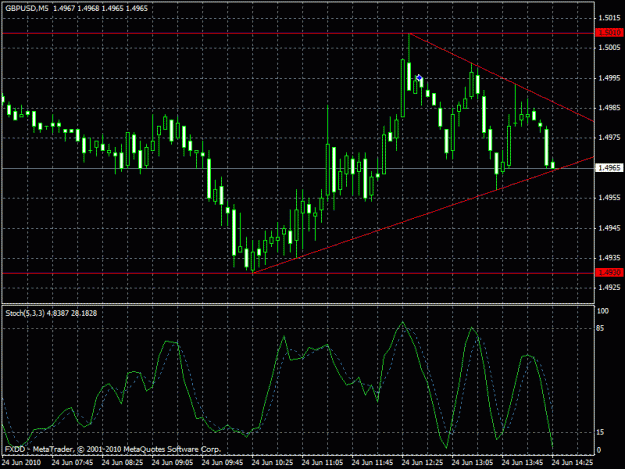625x469 pixels.
Task: Click the 1.4945 price scale value
Action: 609,228
